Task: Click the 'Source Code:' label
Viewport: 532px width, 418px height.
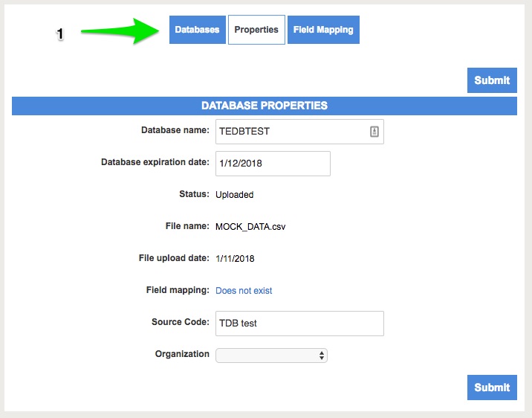Action: [180, 322]
